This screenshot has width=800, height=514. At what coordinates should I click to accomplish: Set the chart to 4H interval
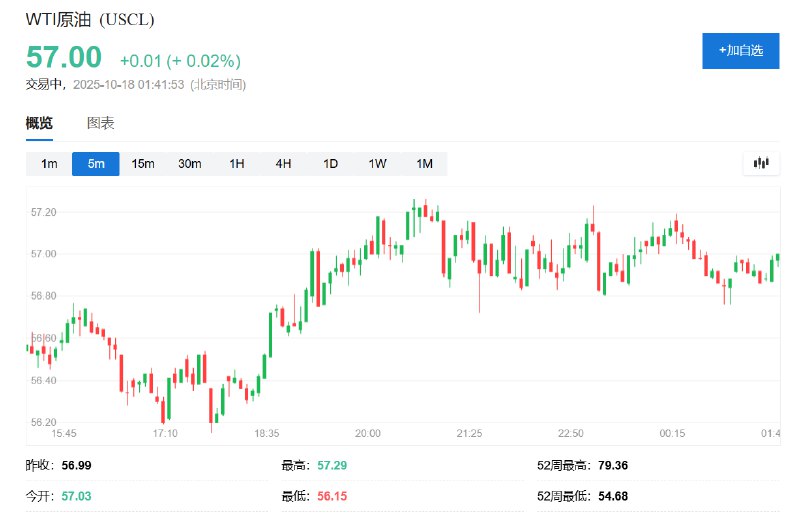[284, 164]
